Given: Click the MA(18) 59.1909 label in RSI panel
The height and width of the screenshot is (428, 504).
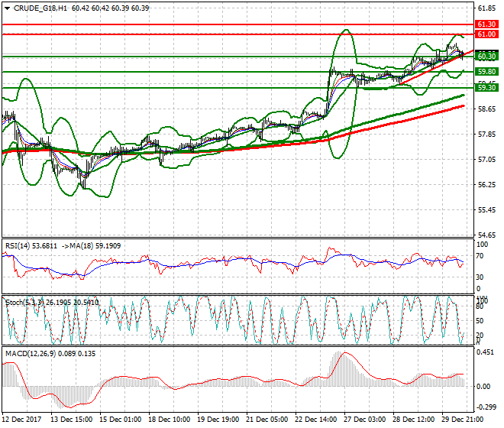Looking at the screenshot, I should (95, 246).
